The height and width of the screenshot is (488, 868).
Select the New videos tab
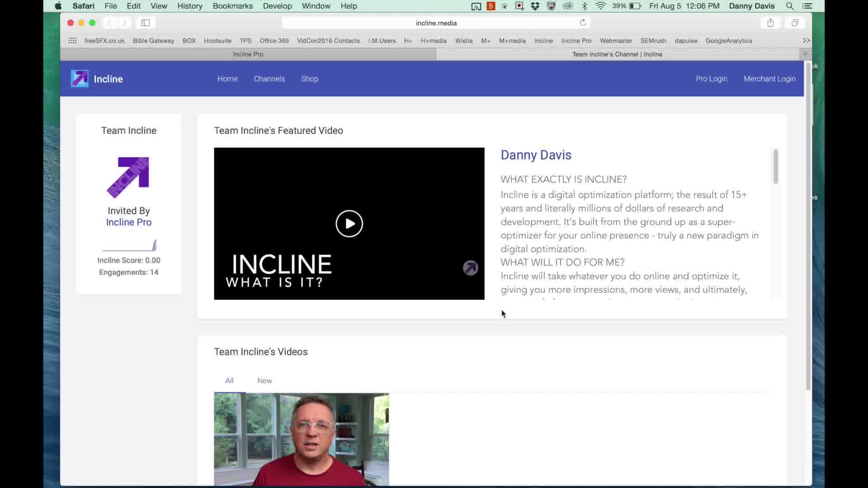click(x=264, y=380)
